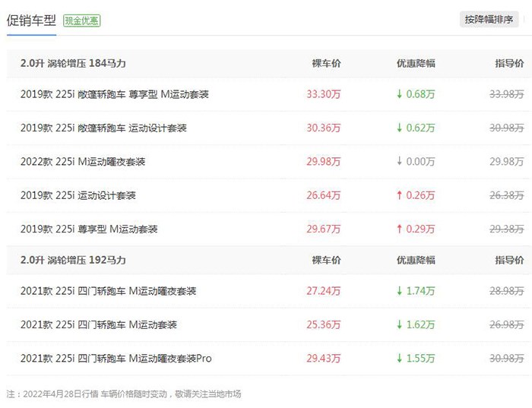Viewport: 532px width, 408px height.
Task: Click the red up arrow beside 0.26万
Action: click(x=399, y=195)
